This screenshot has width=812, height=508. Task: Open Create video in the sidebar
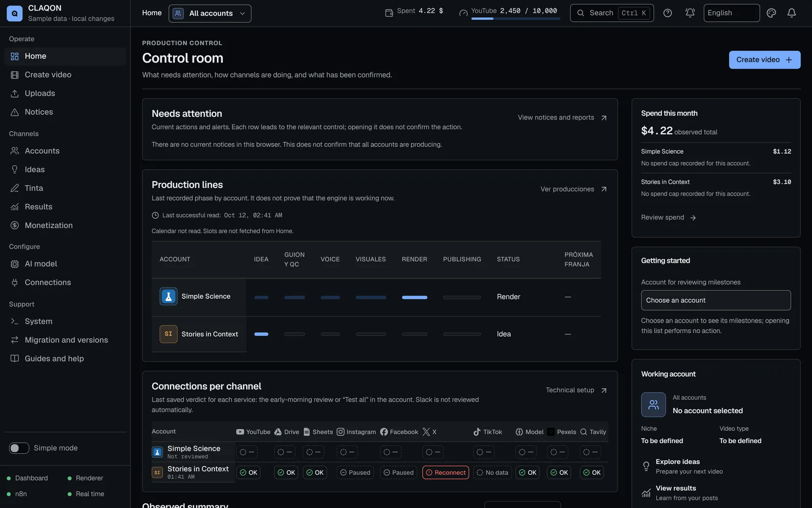coord(65,75)
